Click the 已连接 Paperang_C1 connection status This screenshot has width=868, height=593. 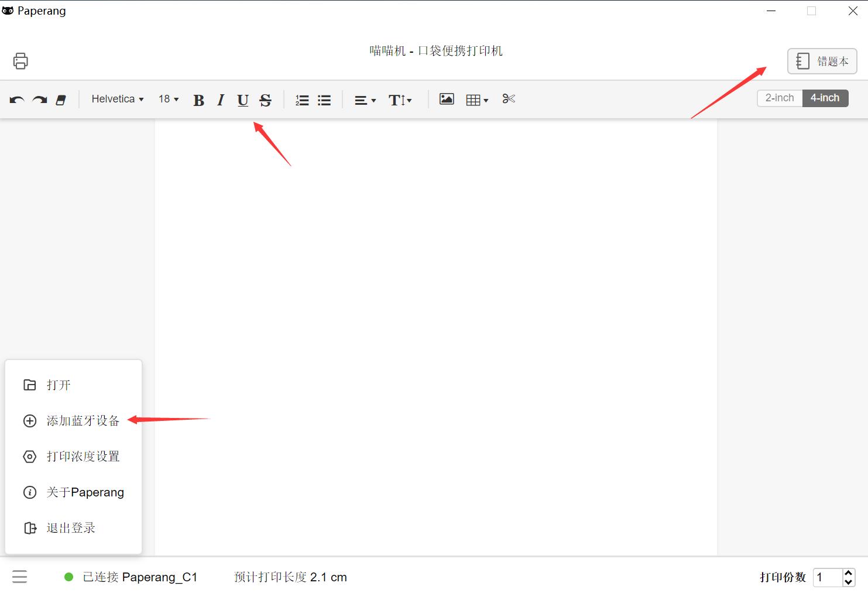coord(131,577)
